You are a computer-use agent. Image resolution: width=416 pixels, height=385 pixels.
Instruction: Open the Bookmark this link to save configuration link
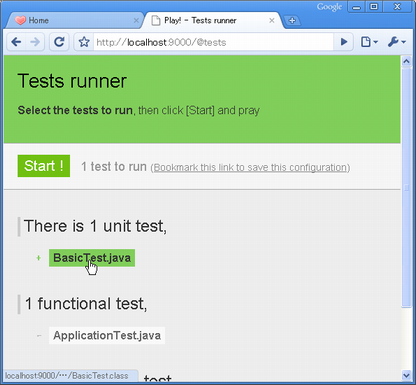(250, 167)
